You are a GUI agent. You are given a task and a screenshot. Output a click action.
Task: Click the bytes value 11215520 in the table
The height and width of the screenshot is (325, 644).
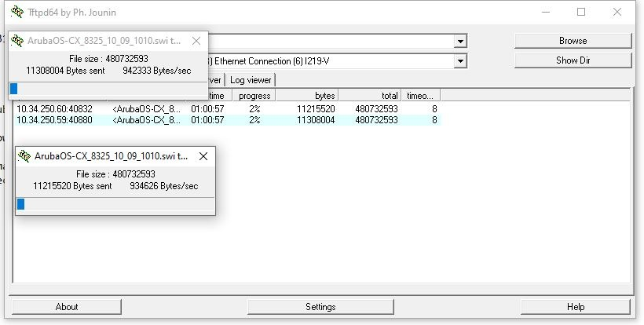[x=316, y=109]
